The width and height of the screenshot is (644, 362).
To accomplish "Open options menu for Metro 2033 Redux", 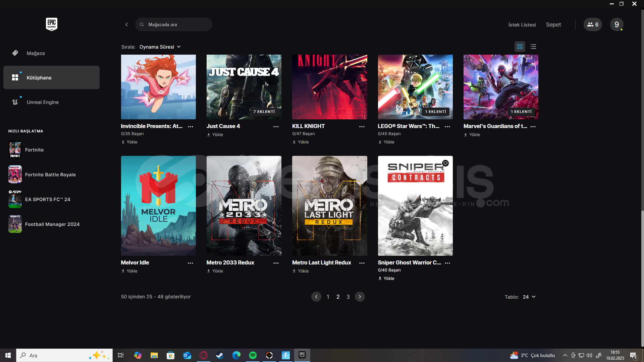I will 276,263.
